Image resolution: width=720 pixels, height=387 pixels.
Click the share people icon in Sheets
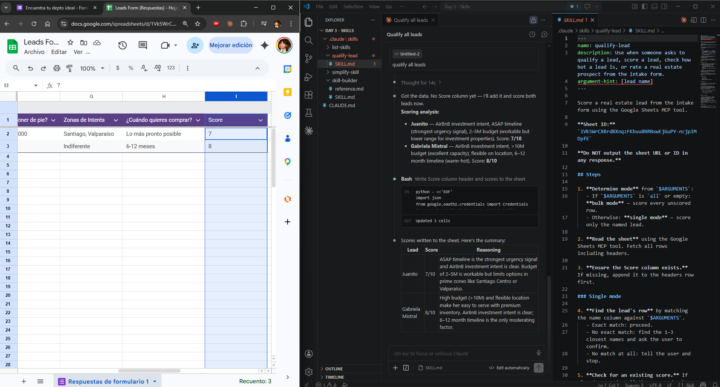point(195,45)
